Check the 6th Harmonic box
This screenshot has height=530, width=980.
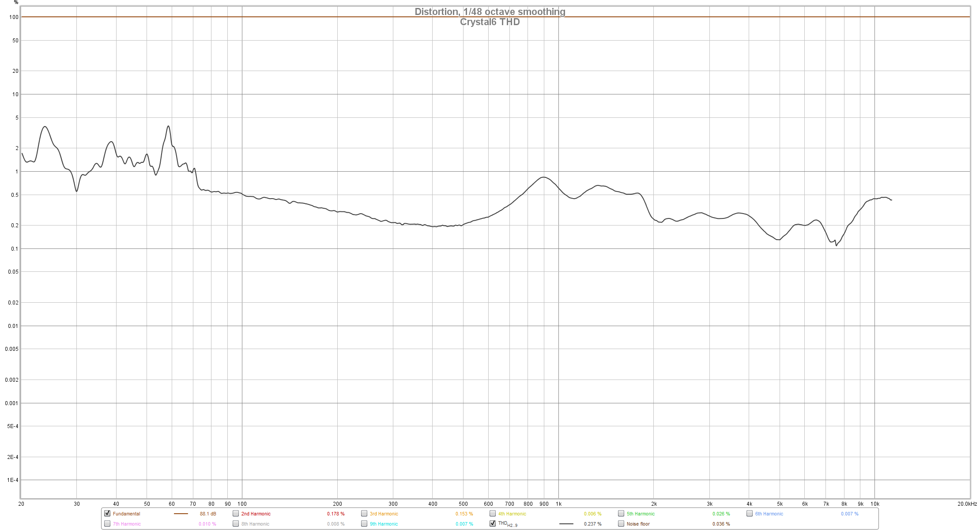click(750, 513)
